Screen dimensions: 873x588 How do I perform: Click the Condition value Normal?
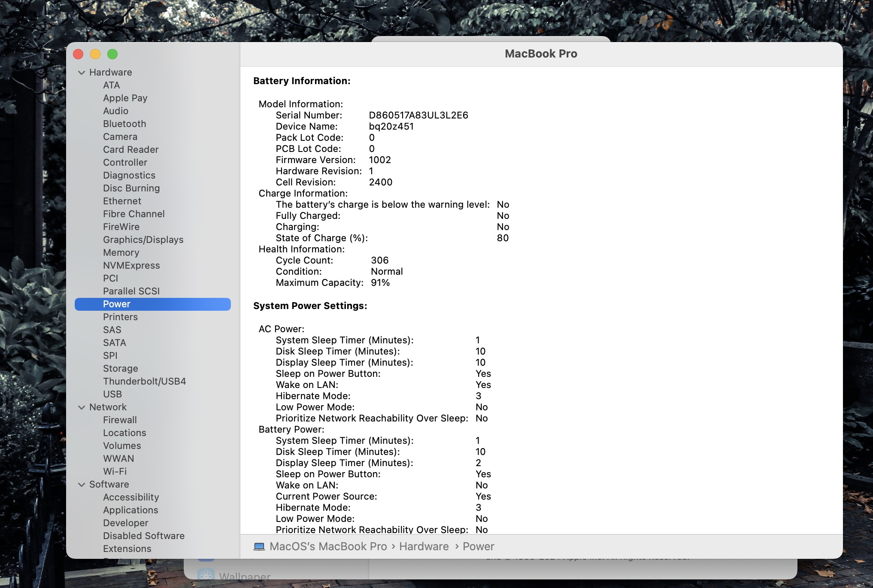pos(387,271)
